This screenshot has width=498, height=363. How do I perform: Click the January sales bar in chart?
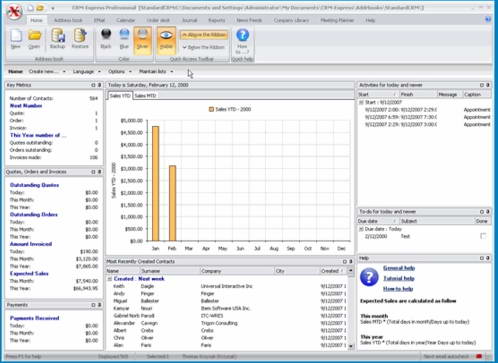point(155,183)
